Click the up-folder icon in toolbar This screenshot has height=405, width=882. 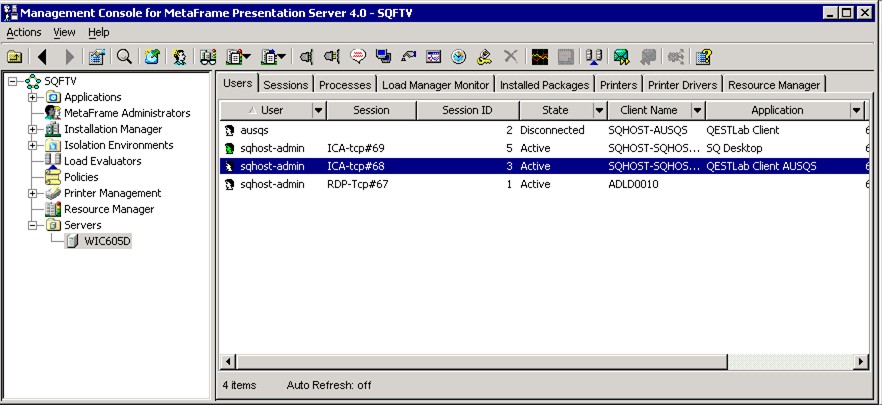pos(15,57)
